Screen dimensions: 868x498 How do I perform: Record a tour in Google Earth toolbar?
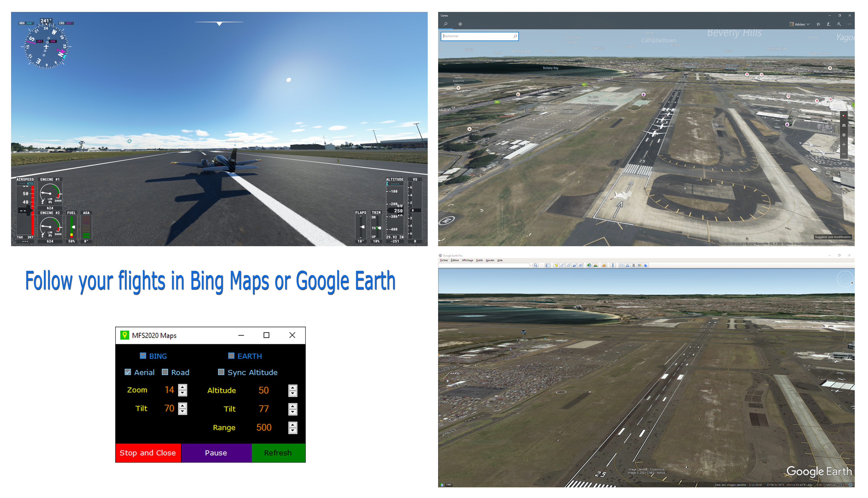581,265
